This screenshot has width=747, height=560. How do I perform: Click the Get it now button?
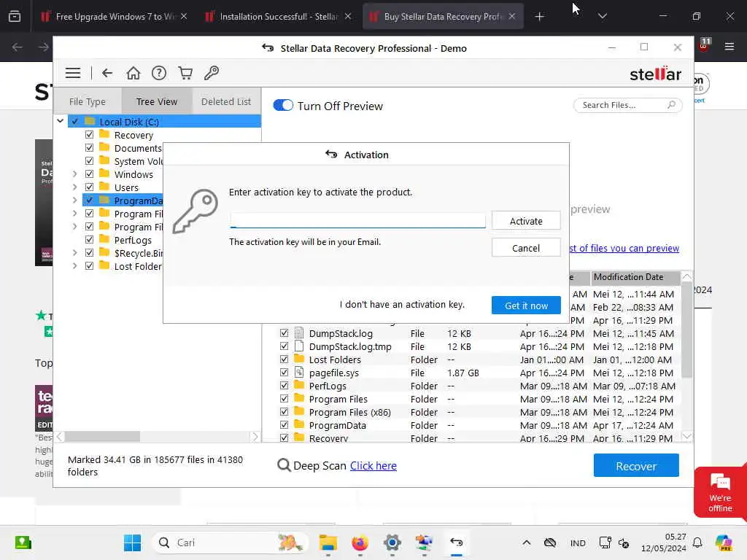tap(526, 306)
